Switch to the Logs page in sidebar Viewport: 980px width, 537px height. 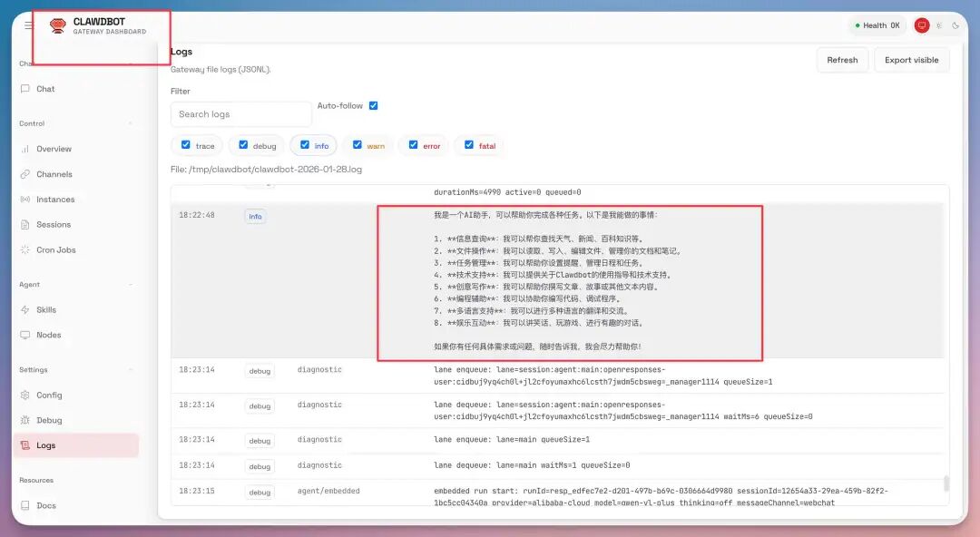25,445
